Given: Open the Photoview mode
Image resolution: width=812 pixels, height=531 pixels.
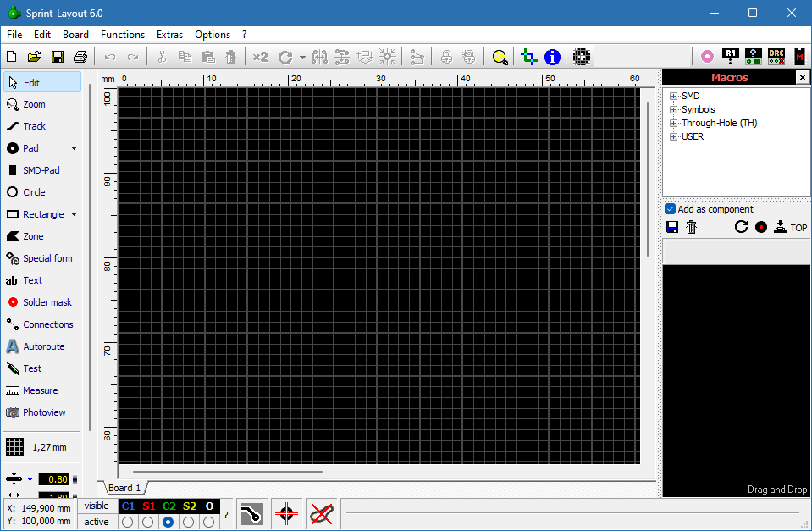Looking at the screenshot, I should click(x=42, y=412).
